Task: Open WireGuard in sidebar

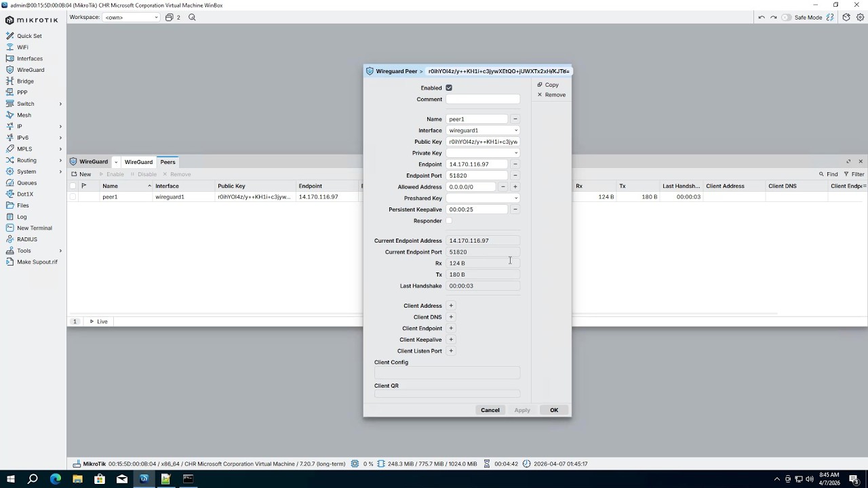Action: [x=31, y=70]
